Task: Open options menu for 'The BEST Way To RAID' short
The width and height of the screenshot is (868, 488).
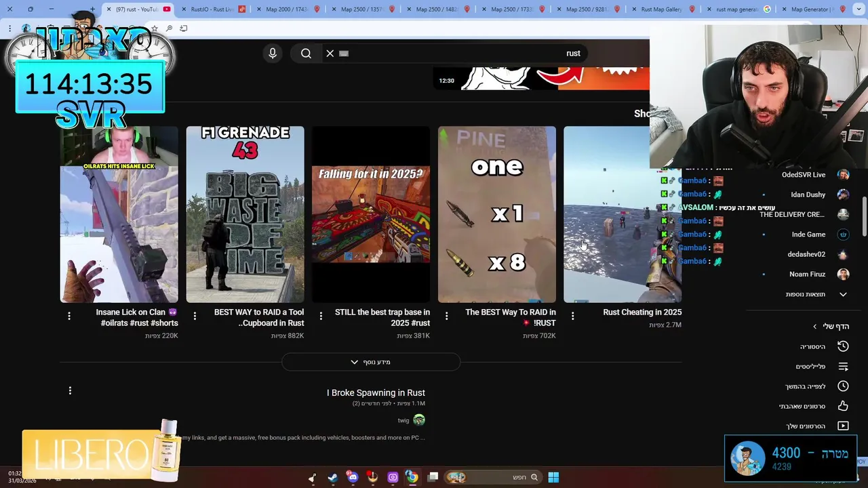Action: point(446,316)
